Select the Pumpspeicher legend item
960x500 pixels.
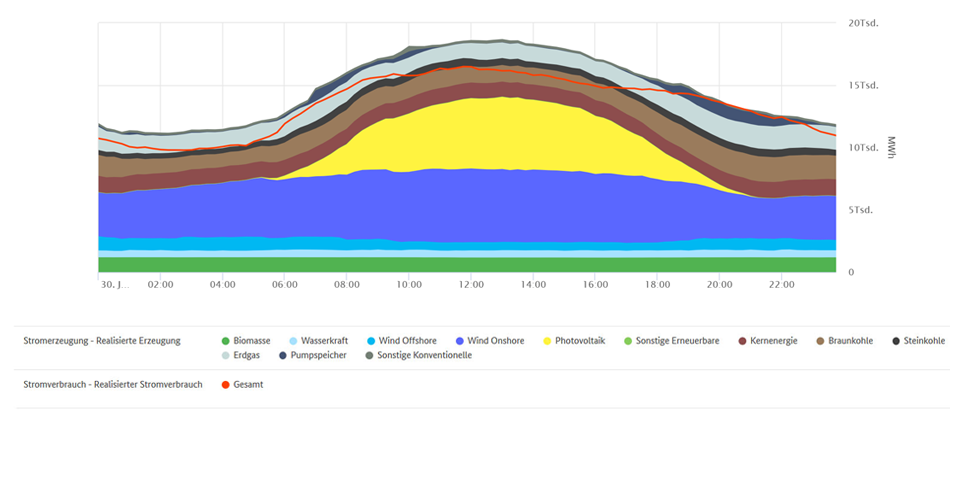tap(313, 355)
